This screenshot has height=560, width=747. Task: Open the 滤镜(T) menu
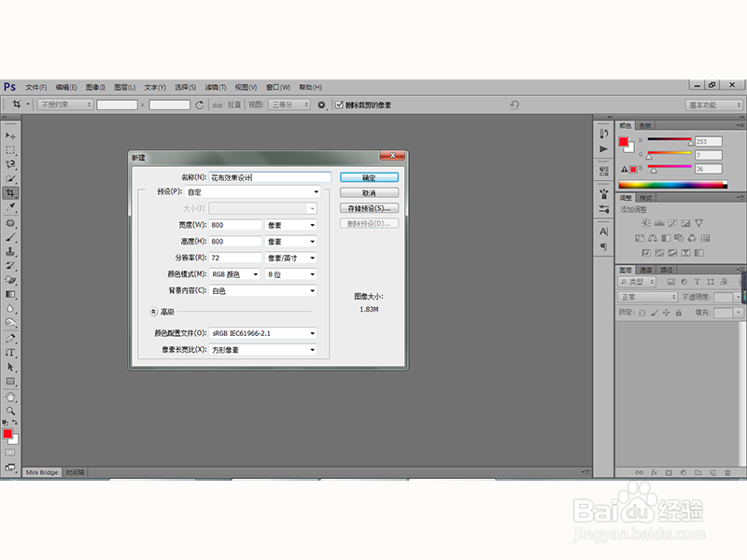point(216,87)
